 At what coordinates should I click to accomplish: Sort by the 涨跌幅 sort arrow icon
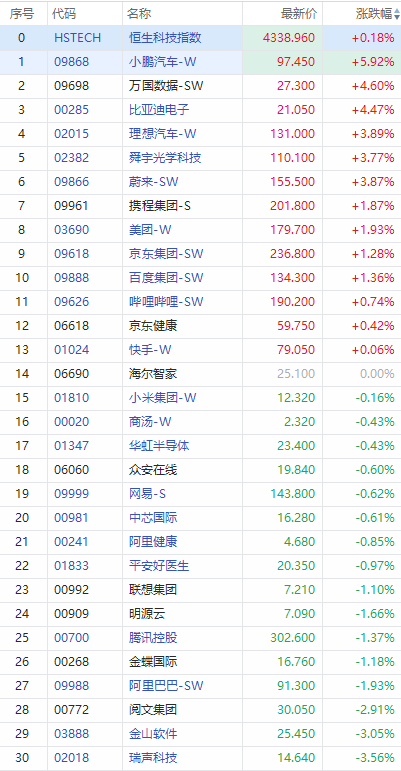point(397,14)
